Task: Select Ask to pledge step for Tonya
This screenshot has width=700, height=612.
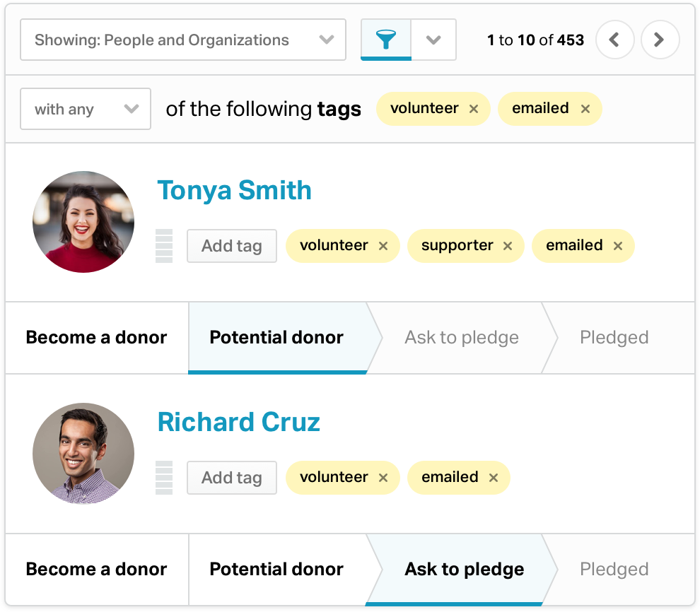Action: (x=461, y=338)
